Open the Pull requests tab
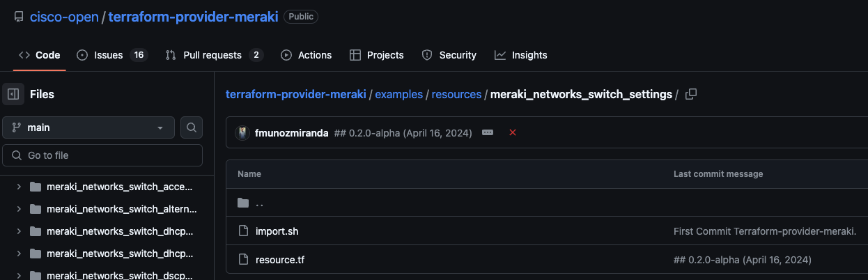 [x=214, y=55]
